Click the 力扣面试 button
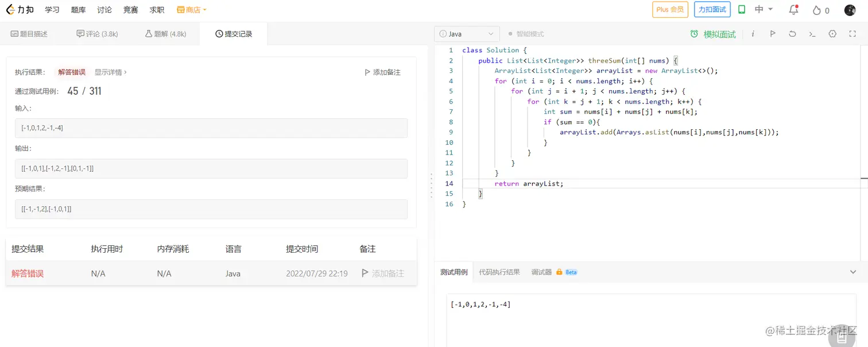 pos(712,10)
